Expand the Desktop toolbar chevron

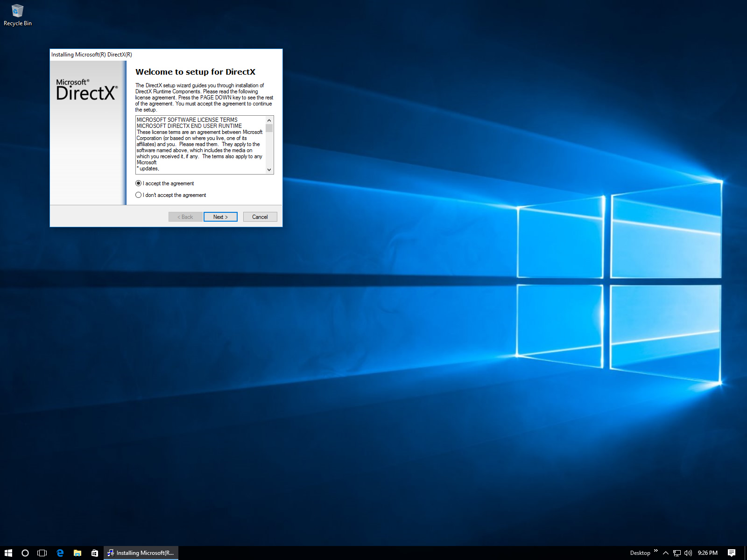pos(655,551)
